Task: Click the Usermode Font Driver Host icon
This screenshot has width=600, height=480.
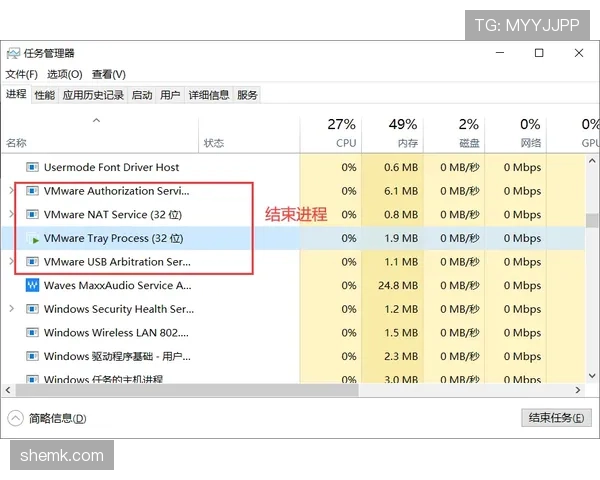Action: pos(32,167)
